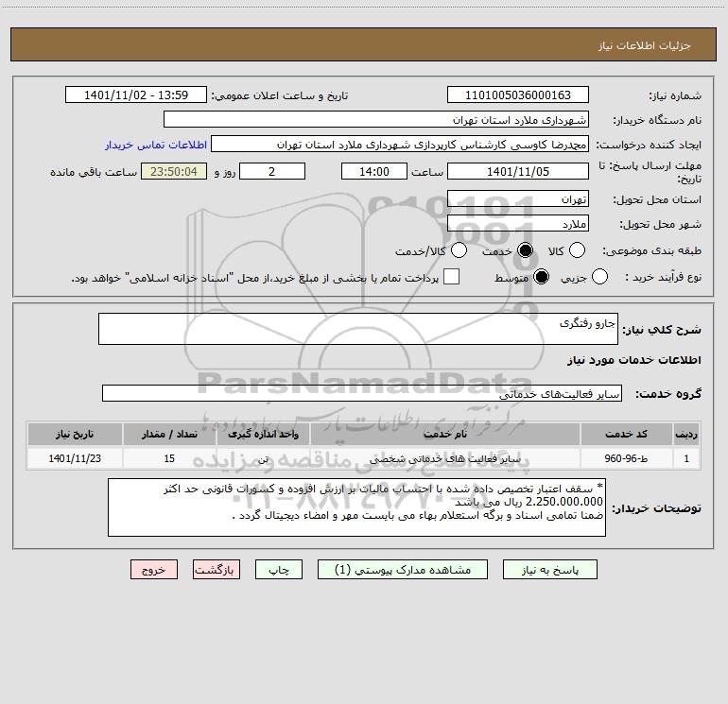Screen dimensions: 728x704
Task: Click the deadline time field 14:00
Action: tap(374, 171)
